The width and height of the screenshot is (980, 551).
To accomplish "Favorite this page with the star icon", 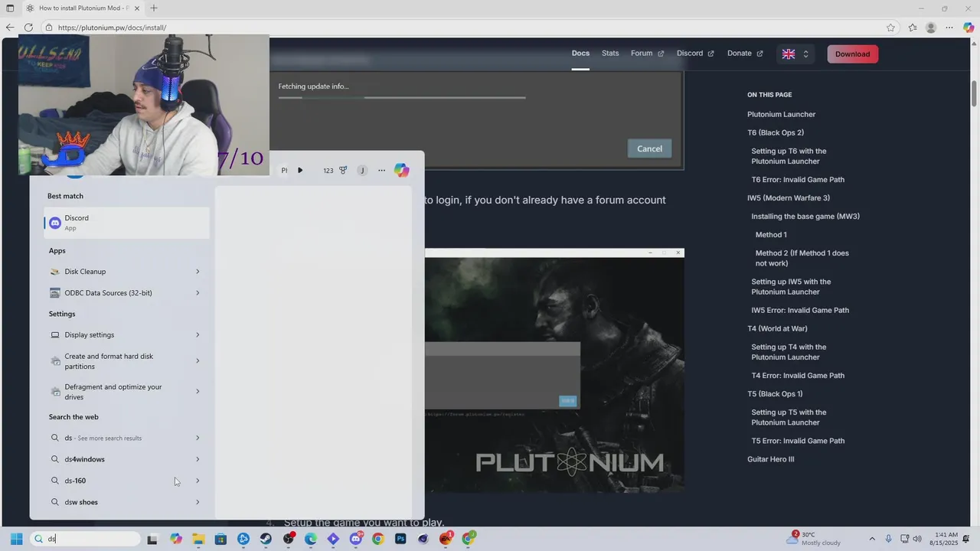I will 890,28.
